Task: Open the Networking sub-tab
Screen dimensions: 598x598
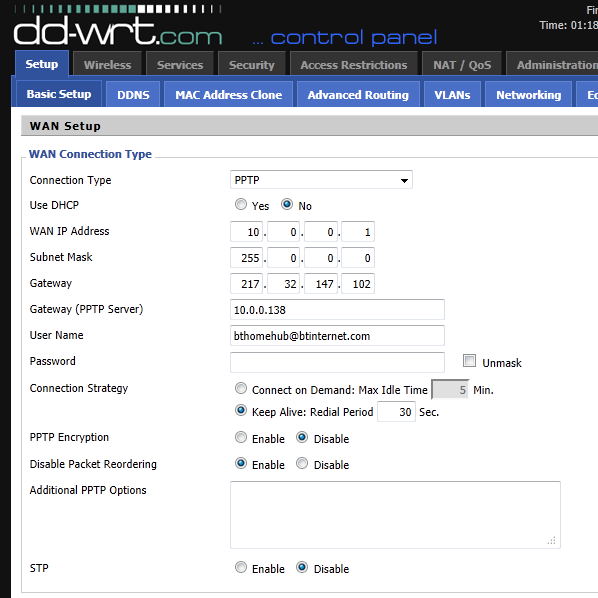Action: click(529, 95)
